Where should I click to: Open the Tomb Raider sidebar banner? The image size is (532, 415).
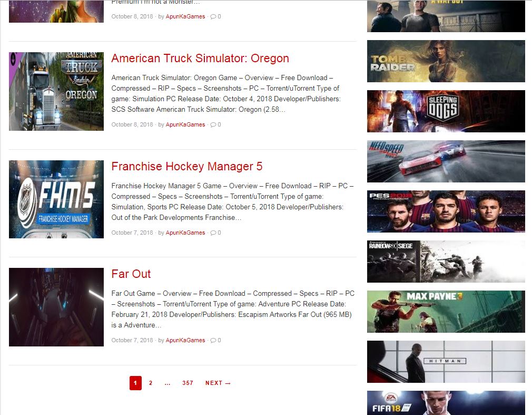[x=446, y=61]
